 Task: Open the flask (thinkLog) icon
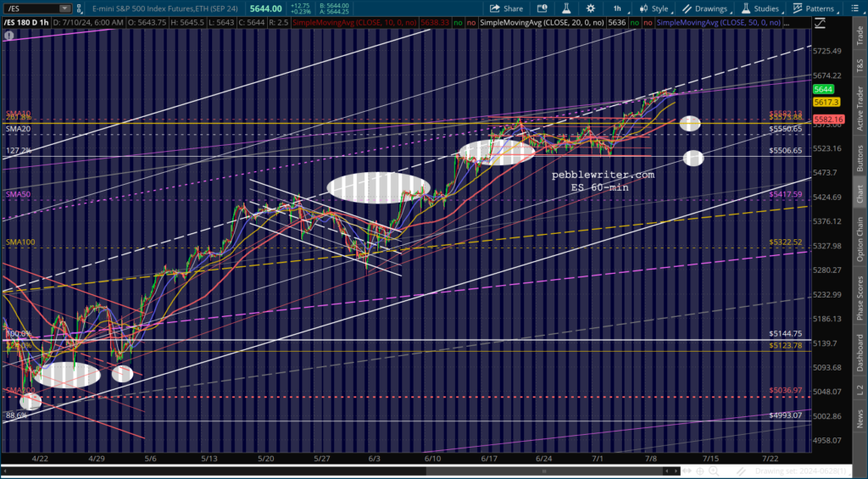pyautogui.click(x=566, y=8)
